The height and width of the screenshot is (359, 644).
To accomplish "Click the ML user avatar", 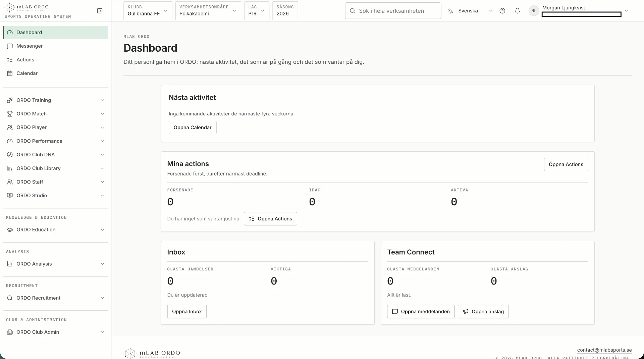I will (x=534, y=11).
